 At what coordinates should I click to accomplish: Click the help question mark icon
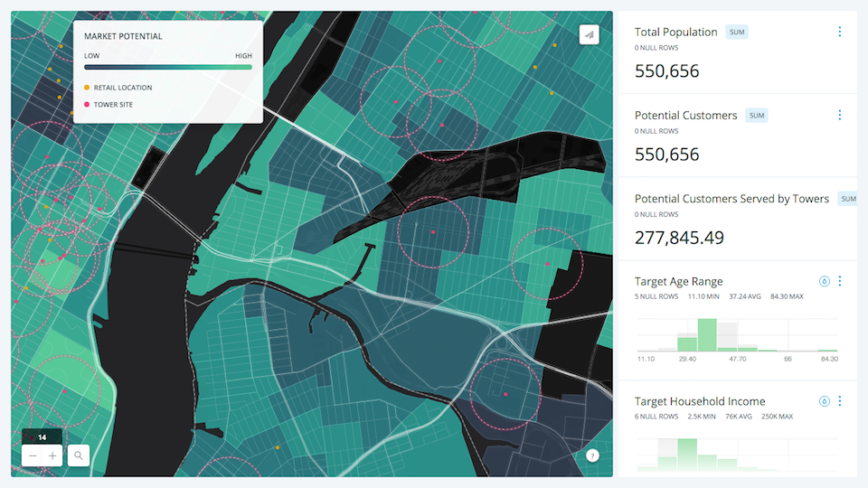(592, 455)
